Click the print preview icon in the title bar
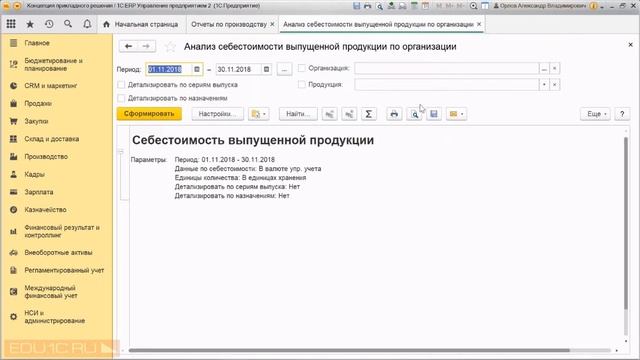 tap(379, 6)
